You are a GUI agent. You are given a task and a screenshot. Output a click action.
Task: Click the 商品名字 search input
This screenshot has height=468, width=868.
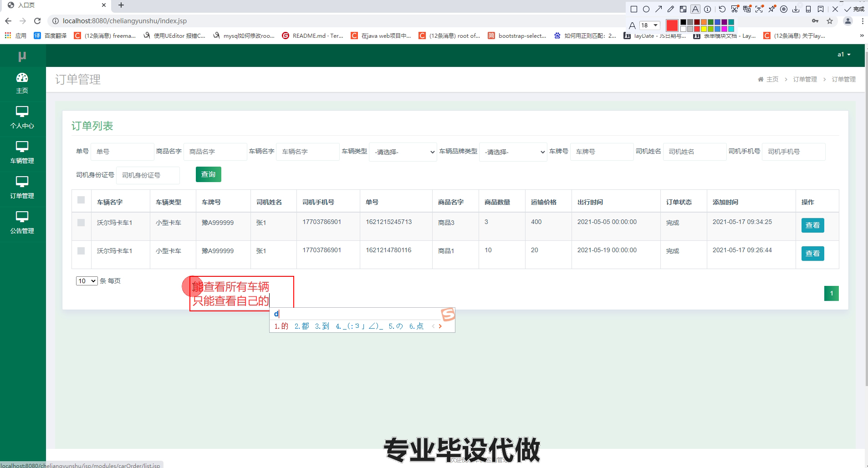[215, 152]
